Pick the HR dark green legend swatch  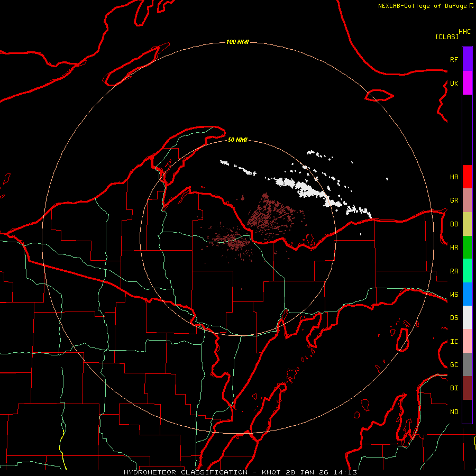coord(467,248)
